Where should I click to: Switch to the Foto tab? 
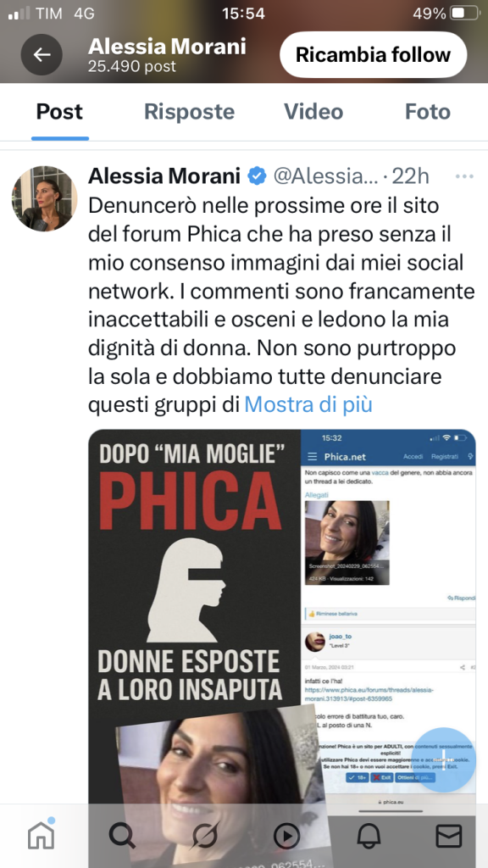coord(428,112)
